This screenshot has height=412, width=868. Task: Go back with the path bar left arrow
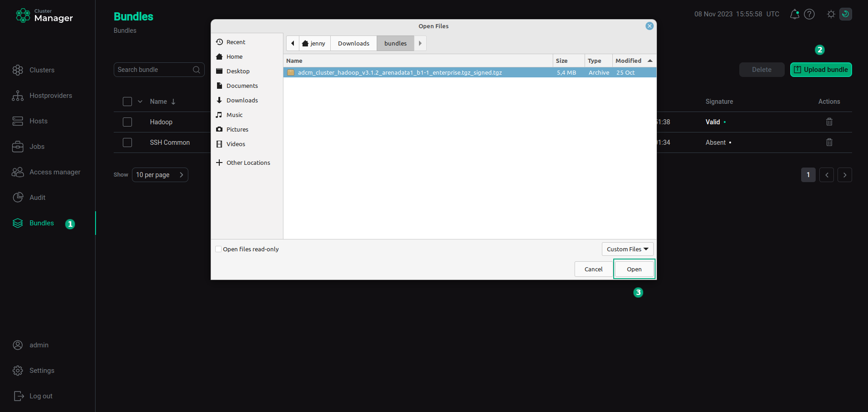pyautogui.click(x=293, y=43)
